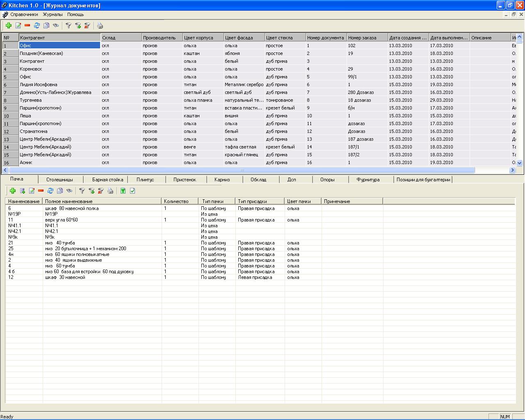The width and height of the screenshot is (525, 420).
Task: Click printer icon in document journal toolbar
Action: click(x=100, y=25)
